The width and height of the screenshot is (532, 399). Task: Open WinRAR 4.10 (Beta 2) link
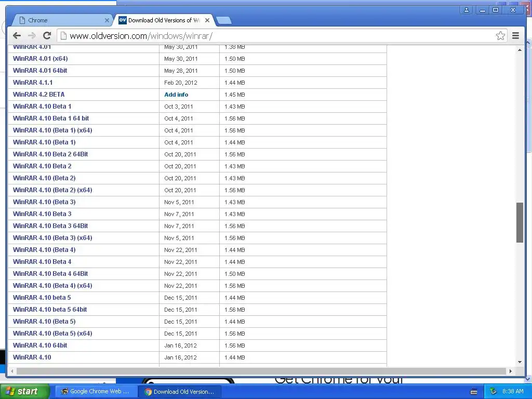coord(44,178)
